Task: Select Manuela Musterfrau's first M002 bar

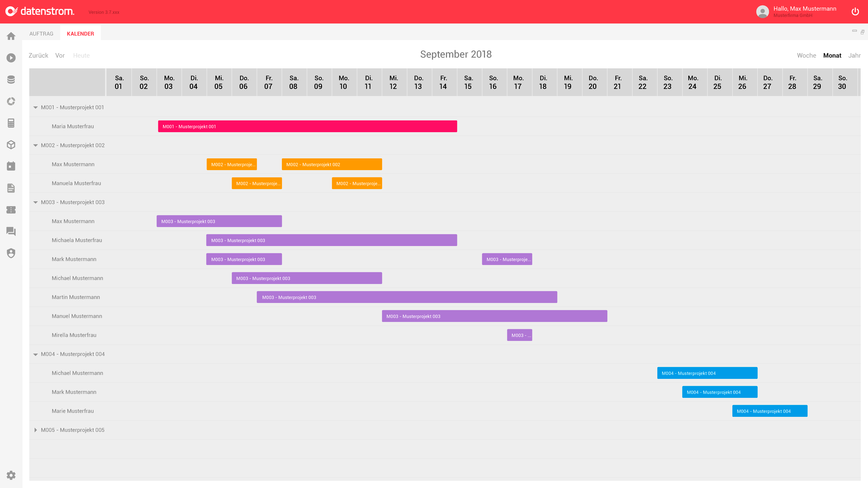Action: point(257,183)
